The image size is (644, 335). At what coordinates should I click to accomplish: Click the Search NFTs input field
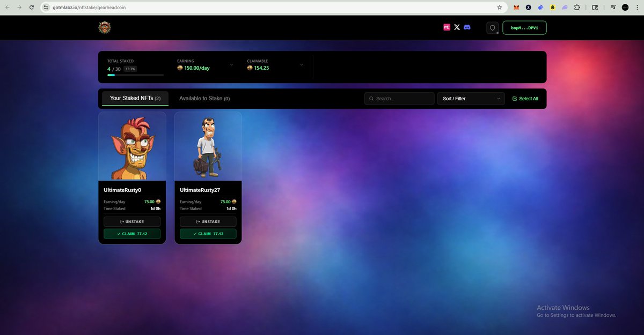pos(399,99)
